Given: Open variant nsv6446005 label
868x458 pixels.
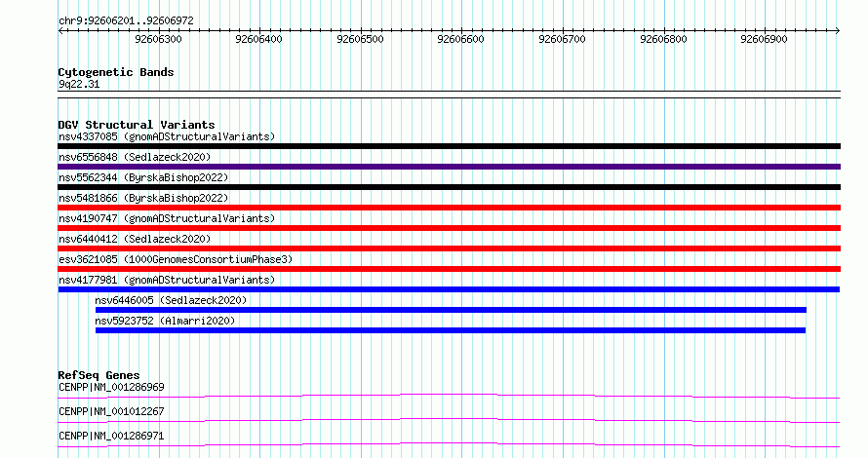Looking at the screenshot, I should pyautogui.click(x=171, y=300).
